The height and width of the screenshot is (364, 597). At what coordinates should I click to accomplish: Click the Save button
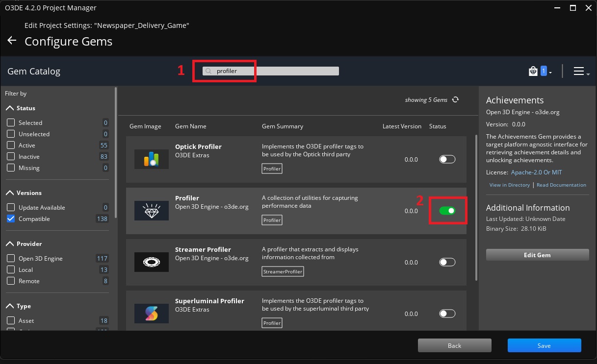coord(544,345)
